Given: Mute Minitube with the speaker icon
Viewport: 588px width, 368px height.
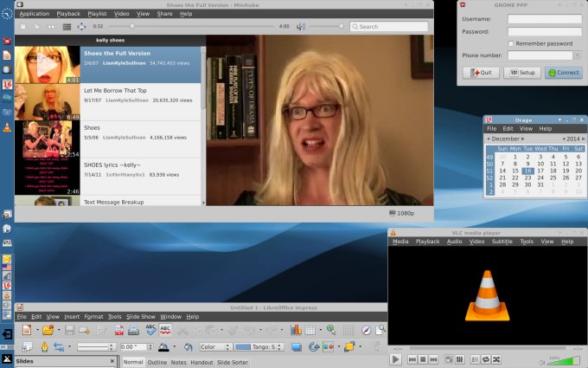Looking at the screenshot, I should coord(300,26).
